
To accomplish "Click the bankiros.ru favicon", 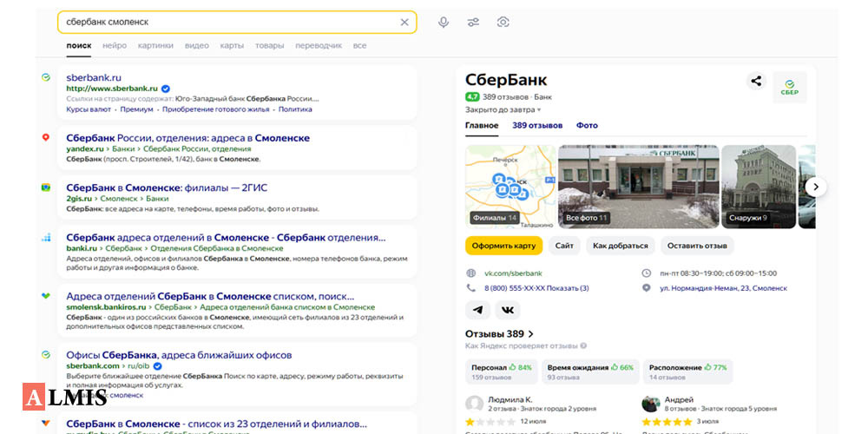I will pyautogui.click(x=46, y=296).
